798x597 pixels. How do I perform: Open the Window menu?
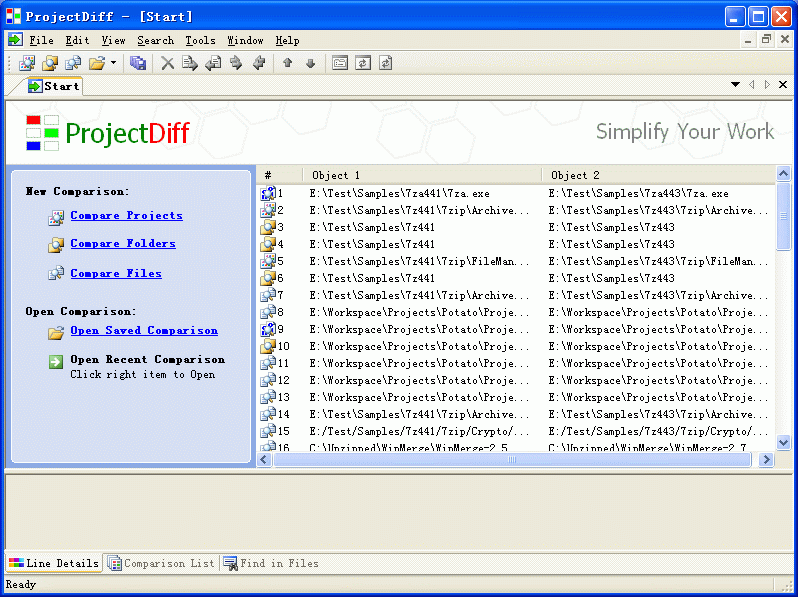(x=245, y=40)
